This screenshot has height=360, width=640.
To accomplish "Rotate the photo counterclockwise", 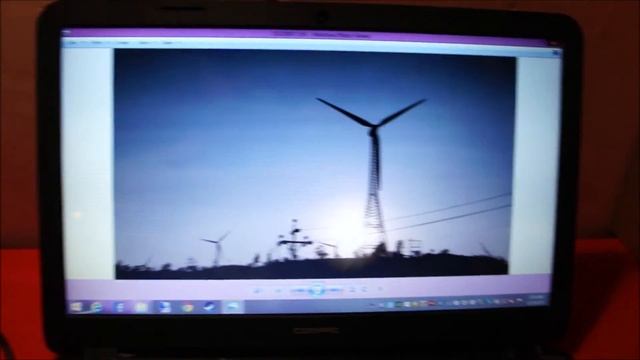I will pos(353,290).
